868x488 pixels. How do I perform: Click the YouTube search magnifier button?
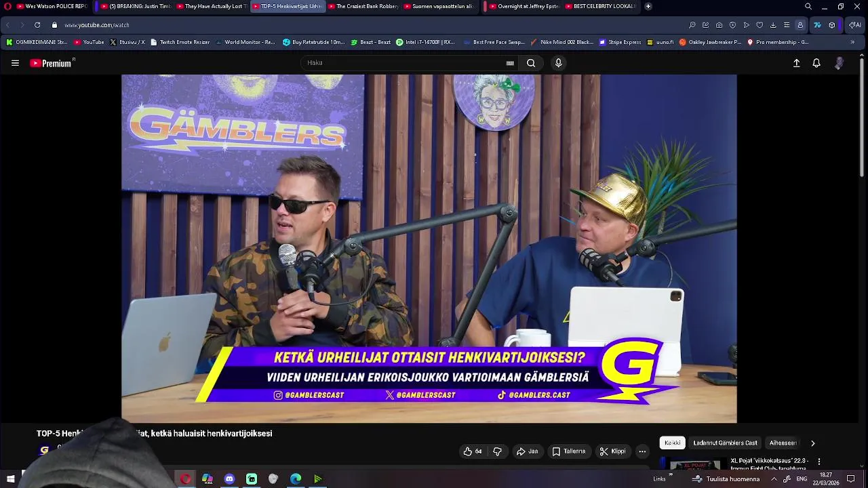(x=531, y=63)
